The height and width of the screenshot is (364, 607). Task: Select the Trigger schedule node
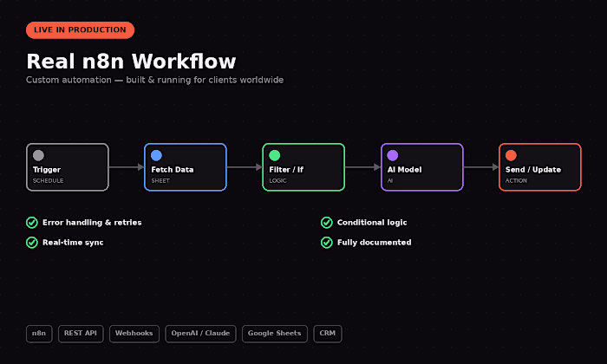68,167
